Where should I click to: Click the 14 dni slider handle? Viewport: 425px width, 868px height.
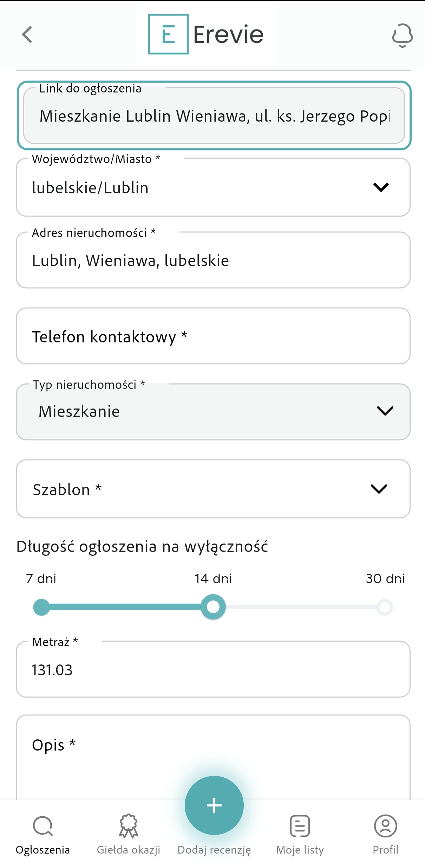(213, 607)
